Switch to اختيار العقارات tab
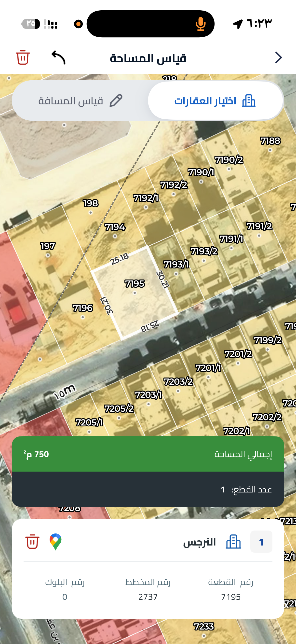 (x=215, y=101)
